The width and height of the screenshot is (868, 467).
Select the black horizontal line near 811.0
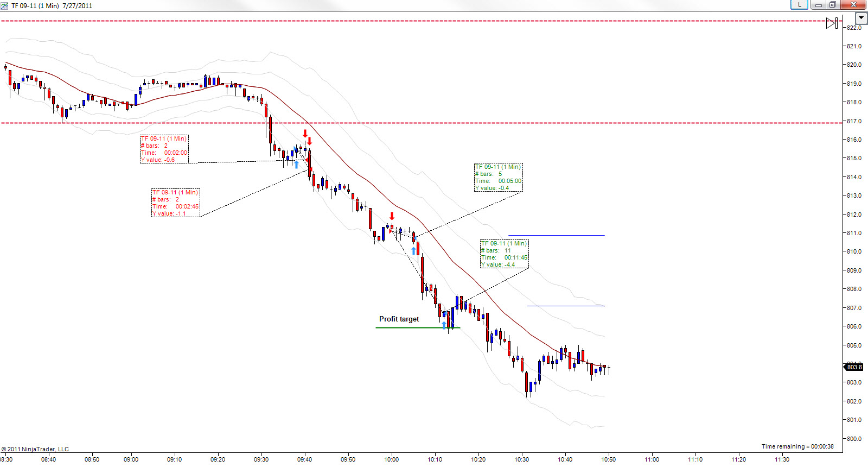tap(556, 235)
